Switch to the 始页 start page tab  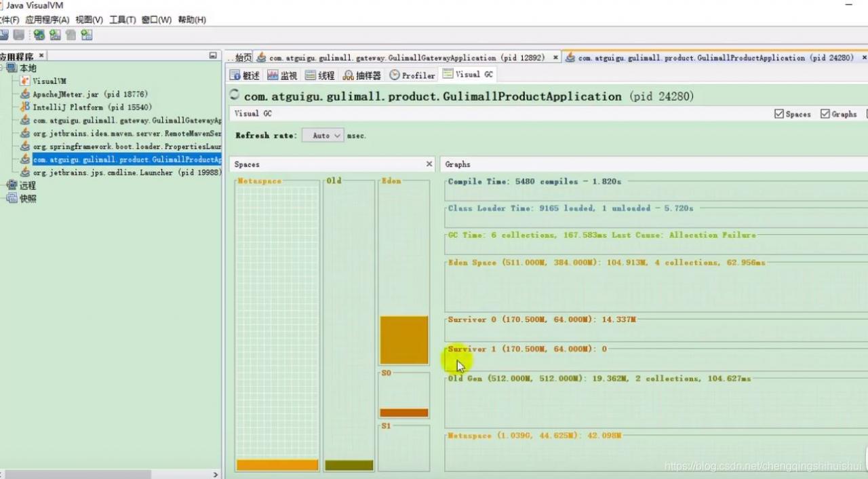point(239,58)
